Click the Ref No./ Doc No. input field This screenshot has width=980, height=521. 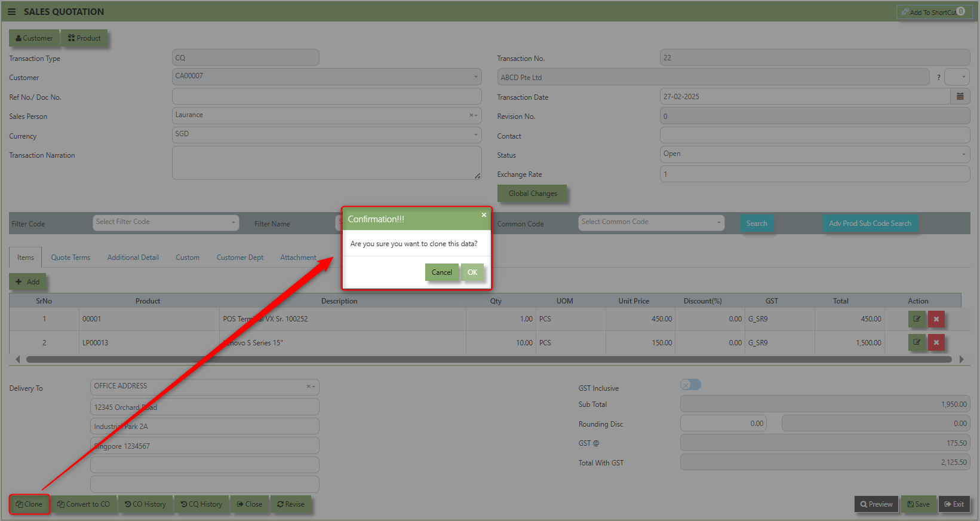point(326,97)
